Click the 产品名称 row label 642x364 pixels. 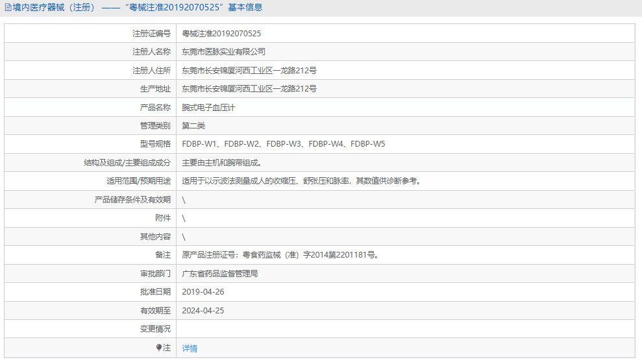coord(155,108)
